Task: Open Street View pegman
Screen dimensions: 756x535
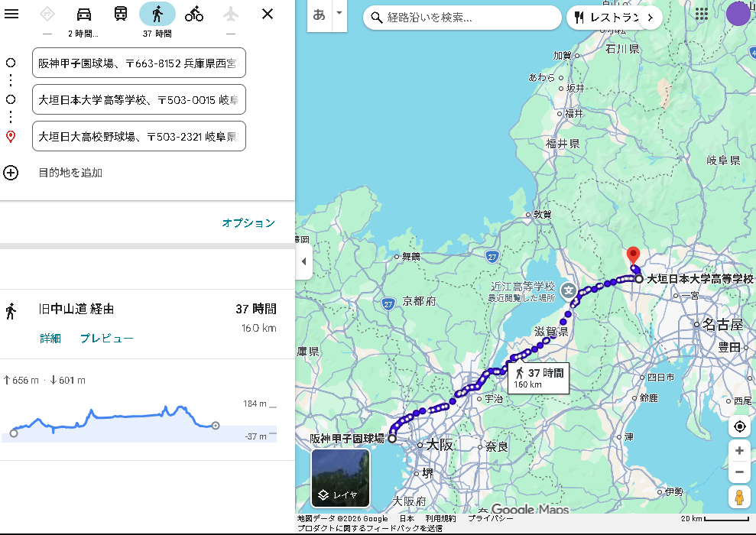Action: [x=739, y=498]
